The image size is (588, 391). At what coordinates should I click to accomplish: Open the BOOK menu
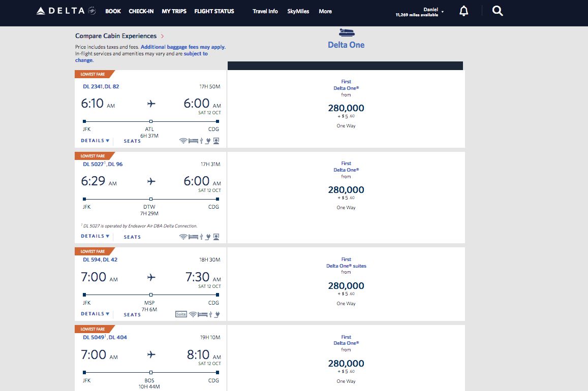(x=113, y=11)
